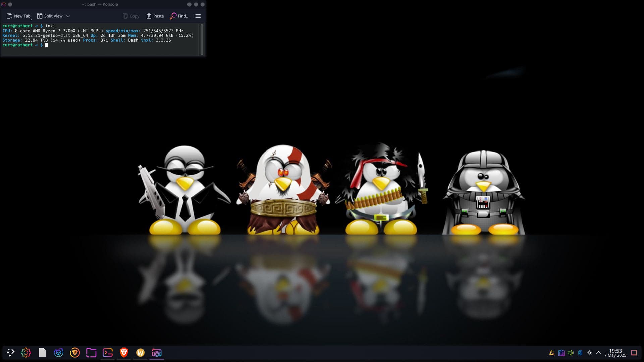Open brightness and color tray icon
644x362 pixels.
[589, 353]
